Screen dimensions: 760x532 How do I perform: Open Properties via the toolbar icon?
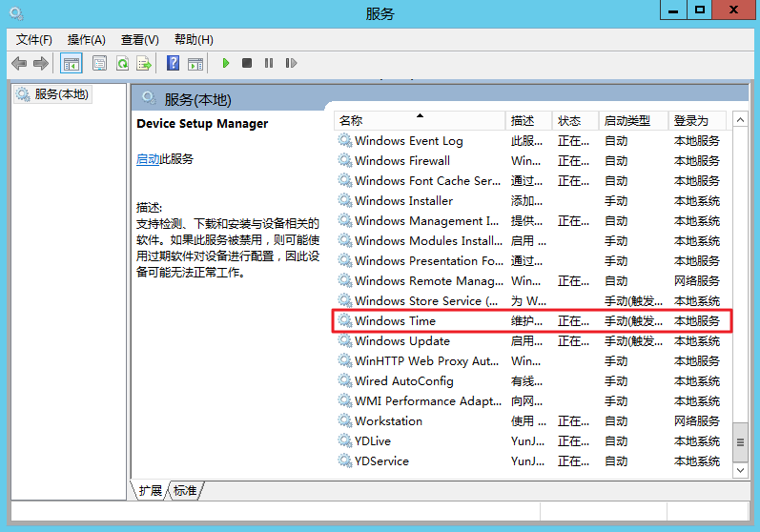click(x=99, y=64)
